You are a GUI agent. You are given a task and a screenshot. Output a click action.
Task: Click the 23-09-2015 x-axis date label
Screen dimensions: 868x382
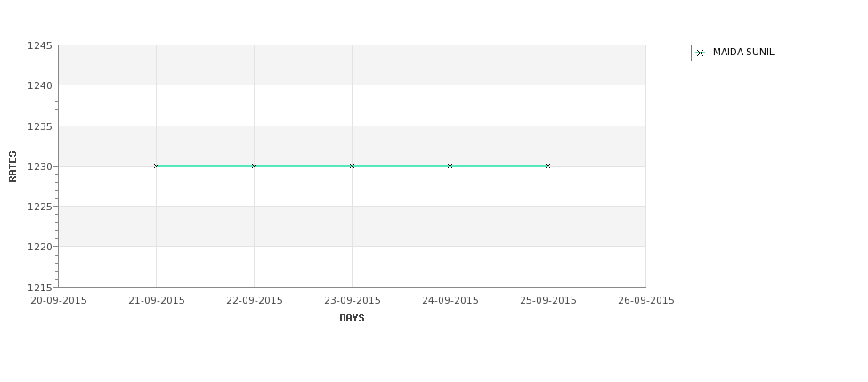click(352, 300)
